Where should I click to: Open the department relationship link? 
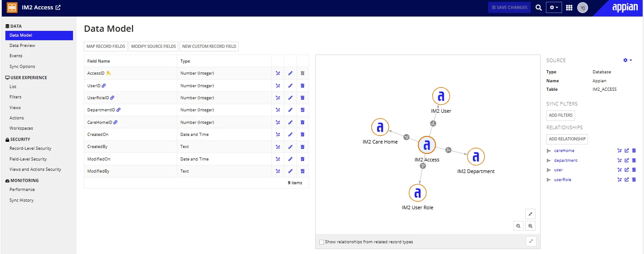coord(566,160)
